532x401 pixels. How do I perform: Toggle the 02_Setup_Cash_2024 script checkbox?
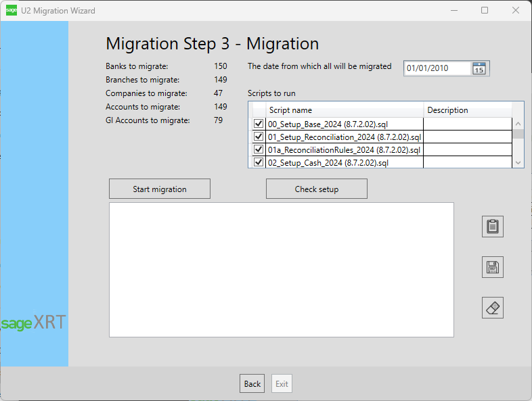pyautogui.click(x=258, y=162)
